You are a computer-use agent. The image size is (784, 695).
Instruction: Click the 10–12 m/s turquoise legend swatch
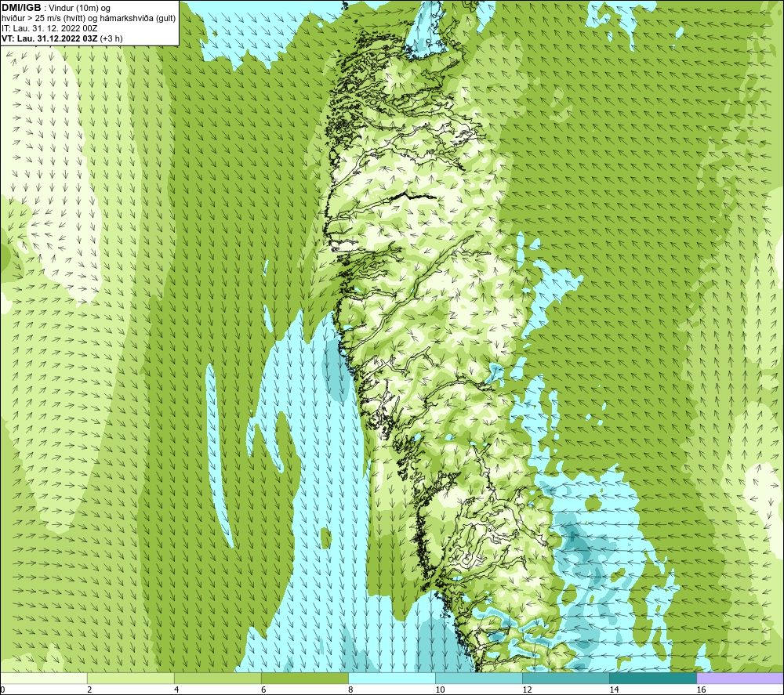click(x=479, y=678)
